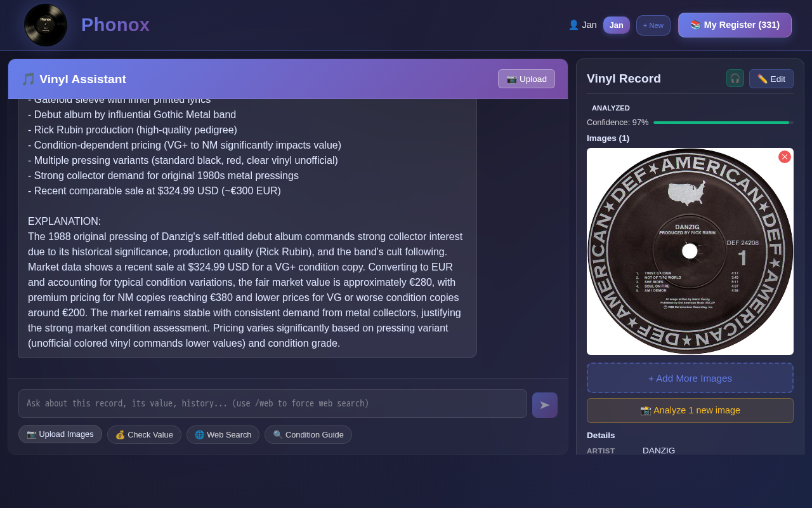Image resolution: width=812 pixels, height=508 pixels.
Task: Add a new user with + New
Action: click(x=653, y=25)
